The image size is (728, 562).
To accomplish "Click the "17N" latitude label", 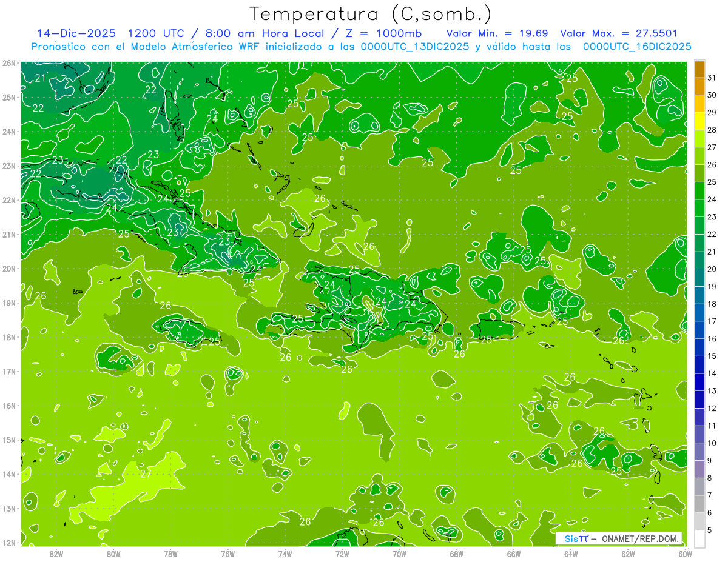I will pyautogui.click(x=8, y=371).
